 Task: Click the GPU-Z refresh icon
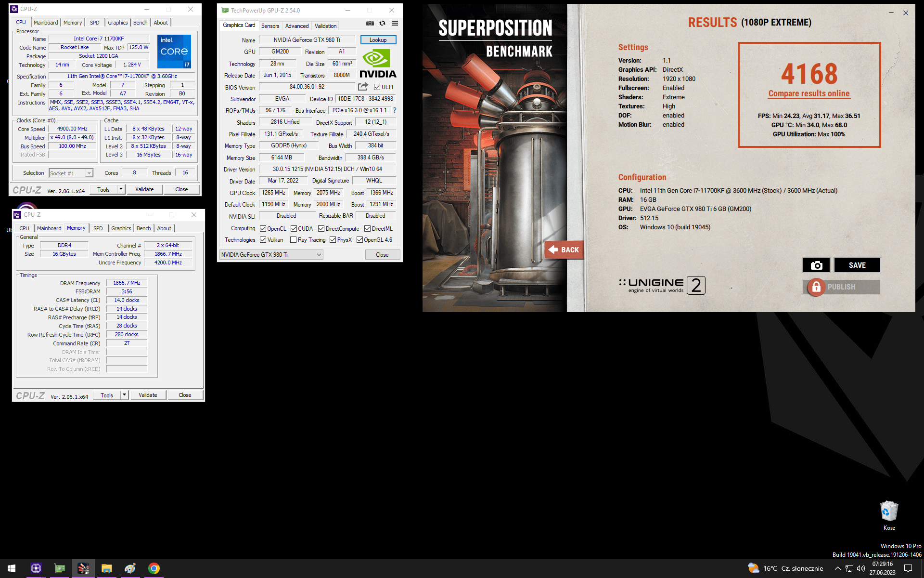click(x=382, y=23)
